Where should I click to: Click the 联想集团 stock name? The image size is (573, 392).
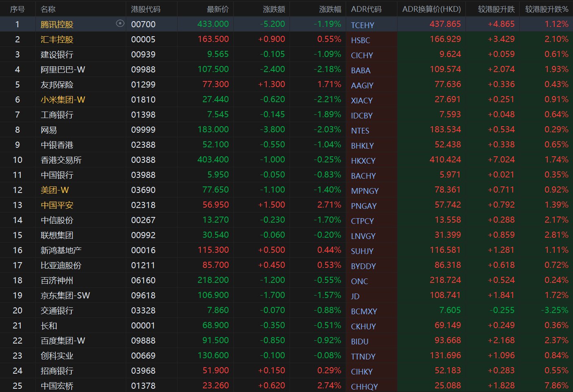57,235
